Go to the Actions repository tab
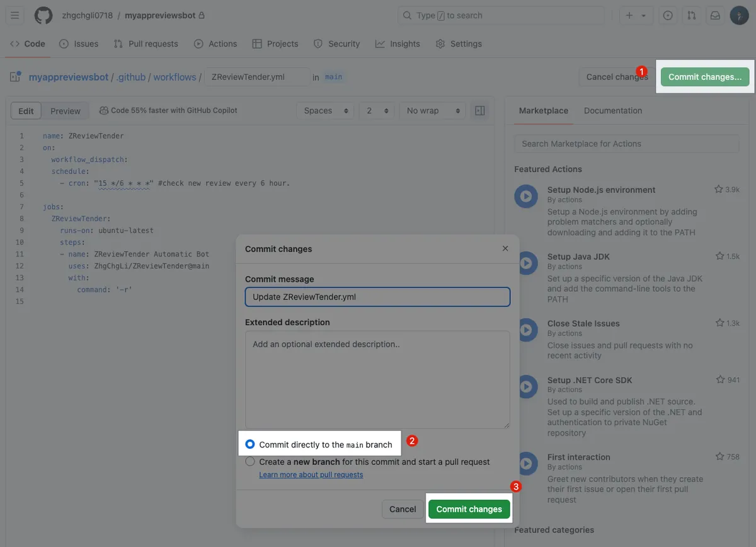This screenshot has height=547, width=756. pyautogui.click(x=215, y=43)
